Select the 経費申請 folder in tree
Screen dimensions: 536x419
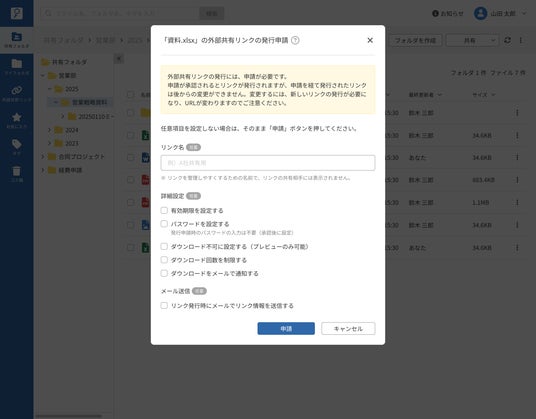70,170
